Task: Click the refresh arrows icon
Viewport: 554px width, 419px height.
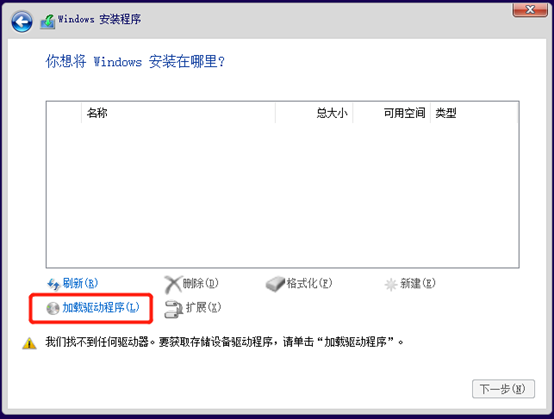Action: click(x=54, y=284)
